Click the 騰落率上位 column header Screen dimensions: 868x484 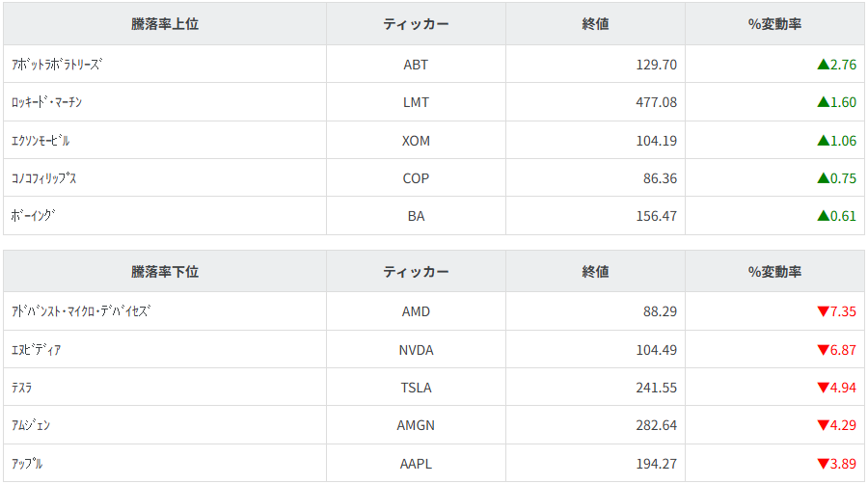(x=165, y=24)
